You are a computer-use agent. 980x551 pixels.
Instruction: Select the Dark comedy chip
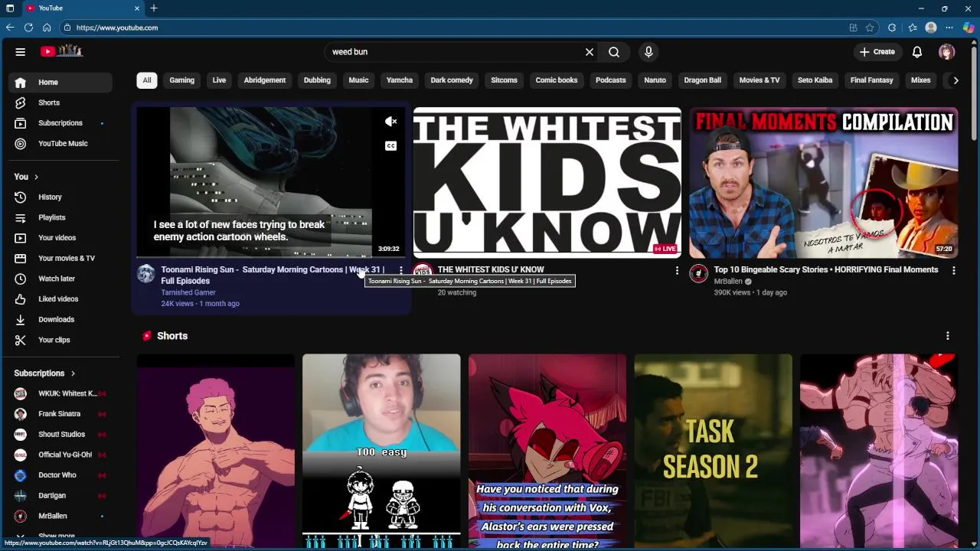(452, 80)
